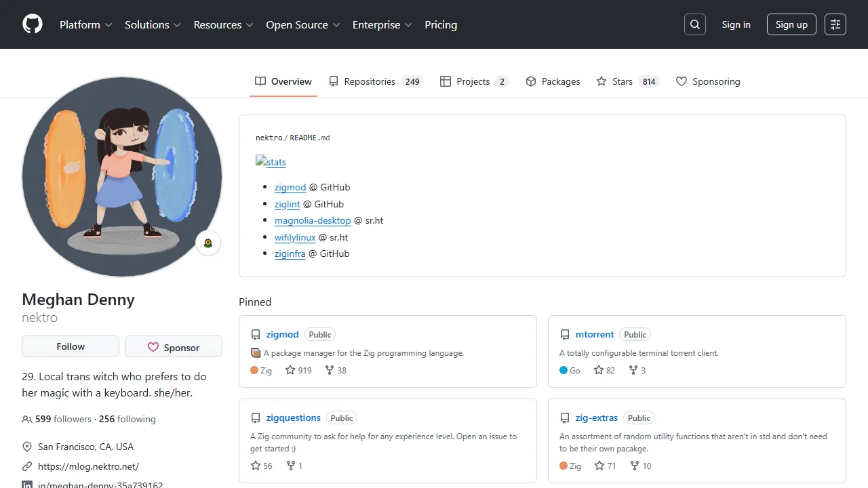Viewport: 868px width, 488px height.
Task: Click the Follow button
Action: (x=70, y=346)
